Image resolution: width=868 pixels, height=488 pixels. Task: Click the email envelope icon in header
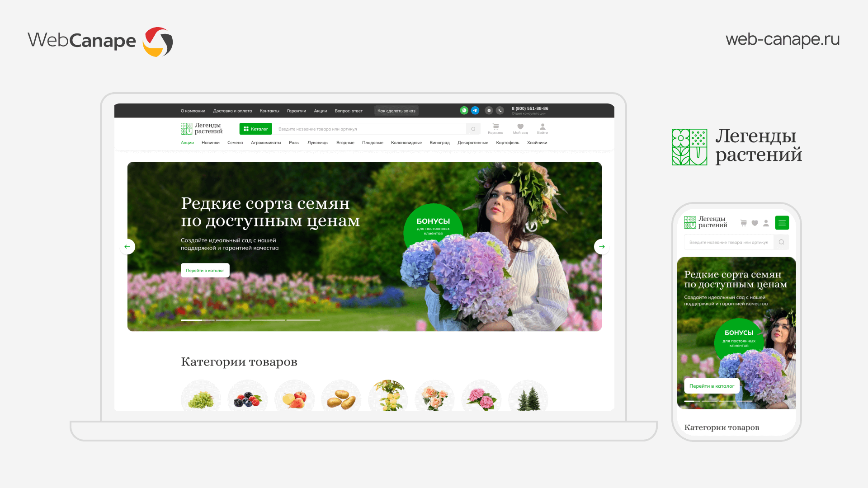pyautogui.click(x=489, y=110)
